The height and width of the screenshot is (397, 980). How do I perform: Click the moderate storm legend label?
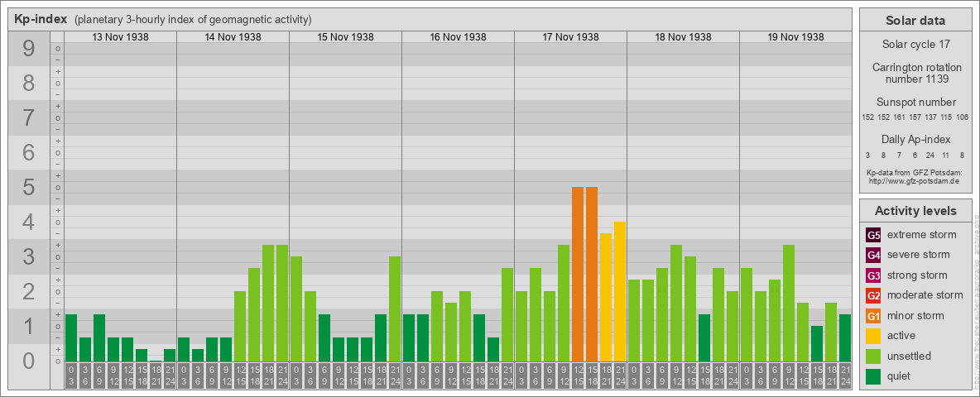click(x=925, y=295)
